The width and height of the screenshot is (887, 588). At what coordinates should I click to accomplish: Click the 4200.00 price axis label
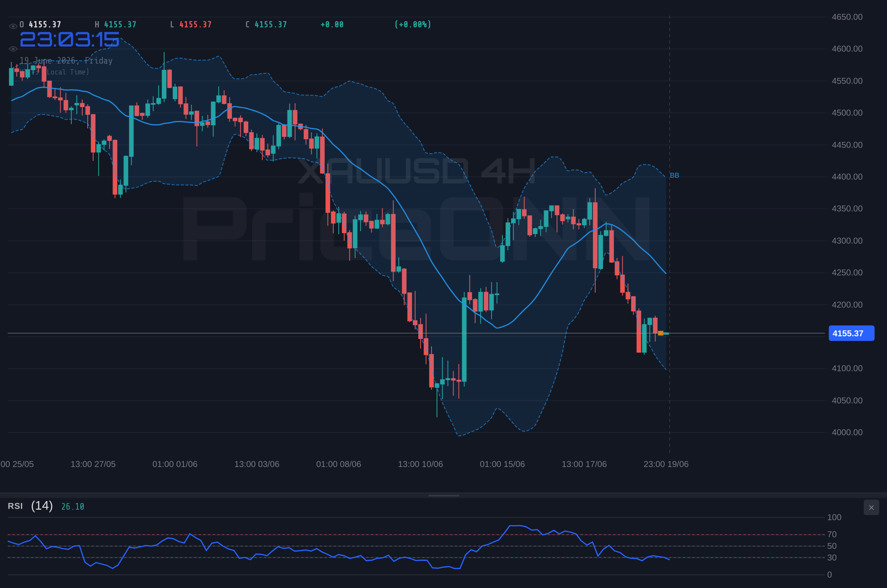click(847, 305)
